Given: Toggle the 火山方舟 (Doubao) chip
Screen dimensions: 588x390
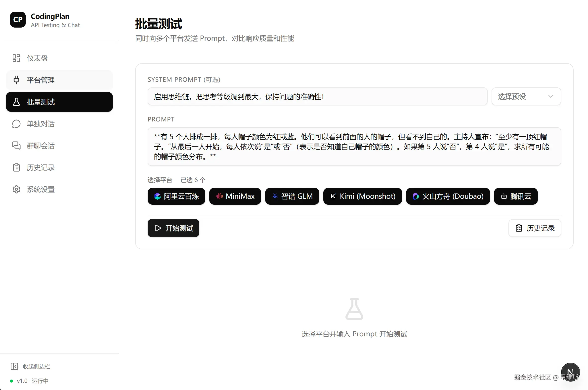Looking at the screenshot, I should coord(448,196).
